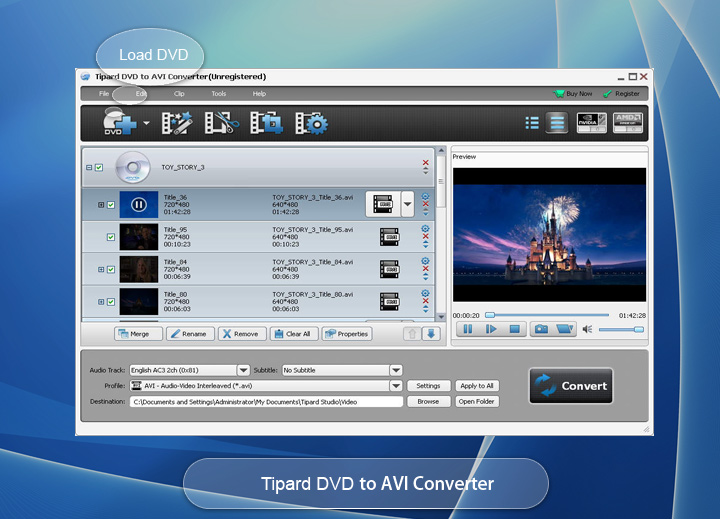720x519 pixels.
Task: Take a snapshot with camera icon
Action: (541, 329)
